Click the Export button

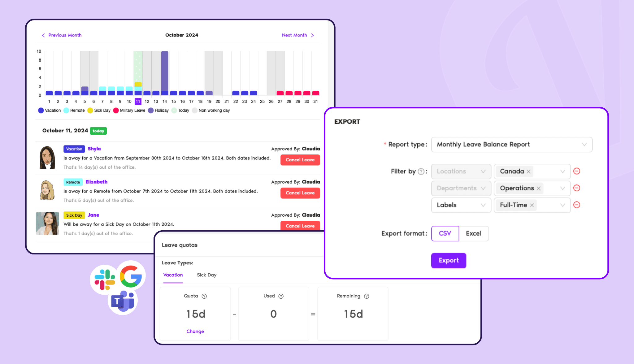449,259
